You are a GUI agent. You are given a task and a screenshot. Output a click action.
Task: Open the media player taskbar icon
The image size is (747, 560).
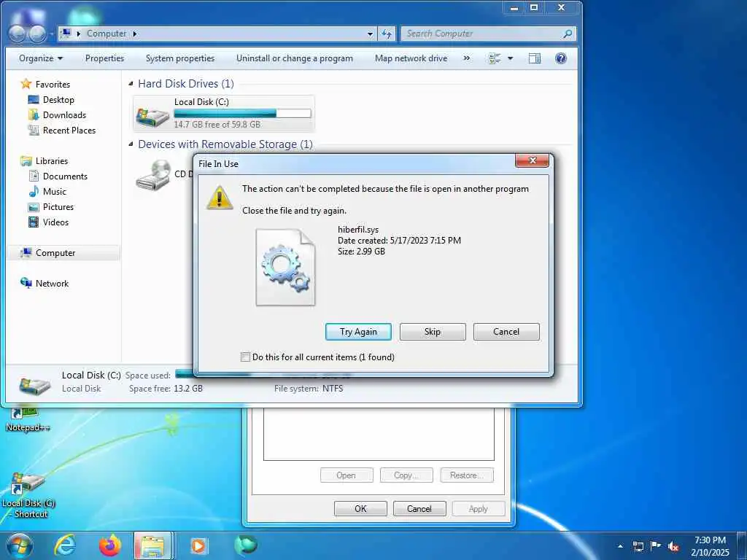tap(198, 545)
